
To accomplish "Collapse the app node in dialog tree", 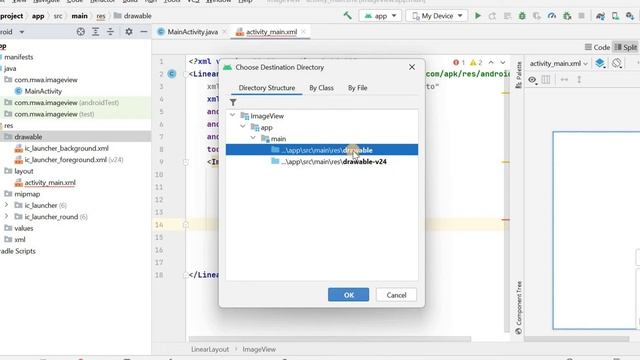I will coord(243,127).
